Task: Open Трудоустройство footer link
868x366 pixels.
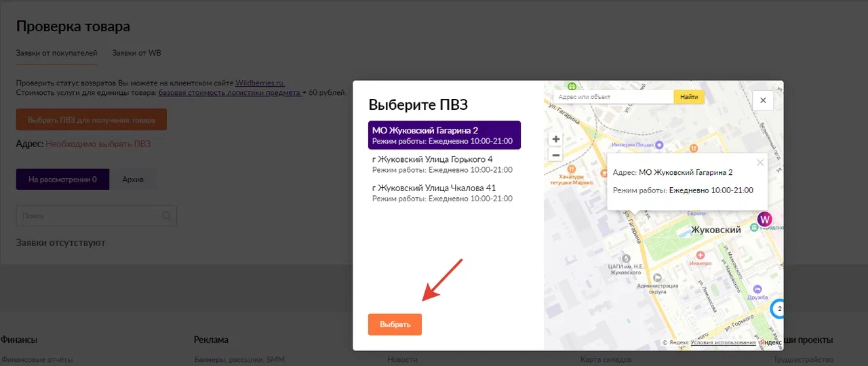Action: click(x=804, y=359)
